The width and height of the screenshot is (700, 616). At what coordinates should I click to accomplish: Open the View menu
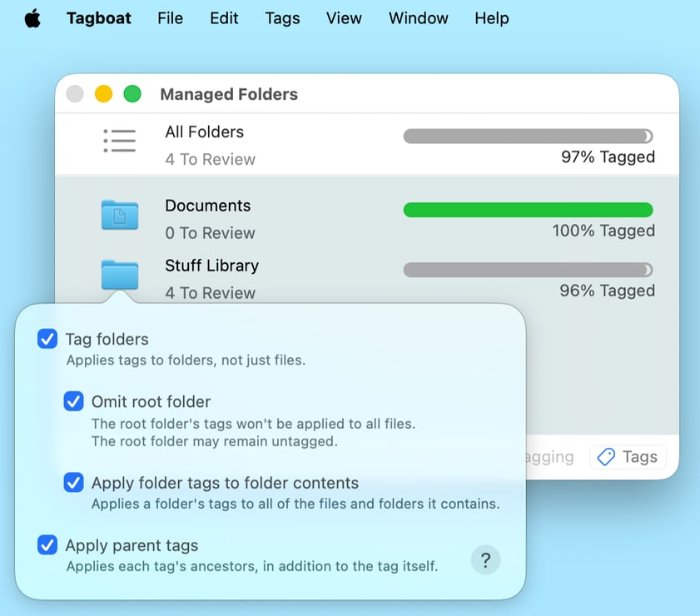point(344,18)
